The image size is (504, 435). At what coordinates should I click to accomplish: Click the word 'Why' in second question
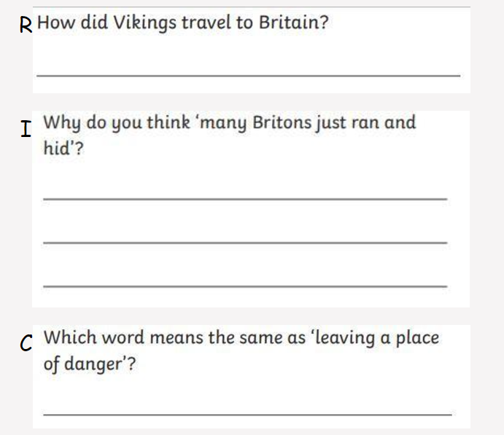tap(62, 123)
